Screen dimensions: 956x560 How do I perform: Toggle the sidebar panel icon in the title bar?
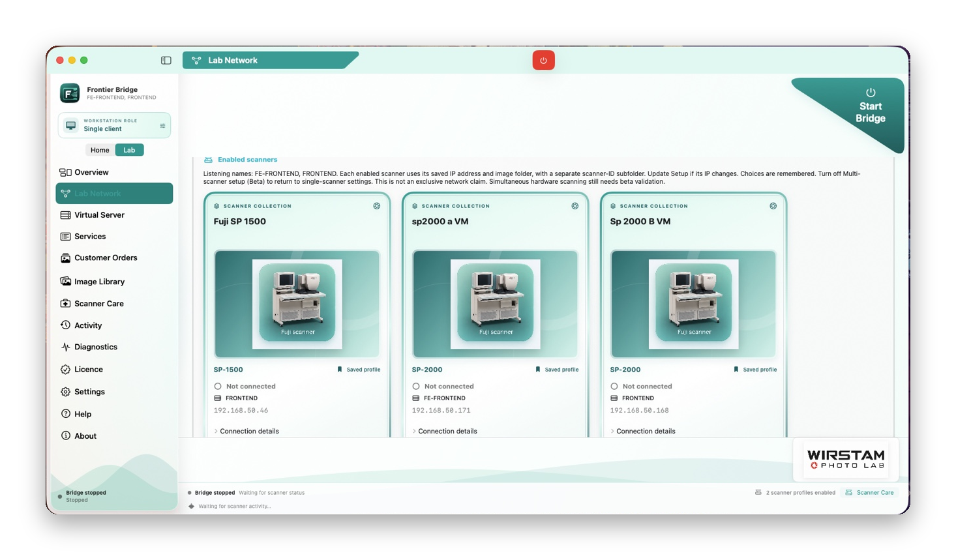(x=166, y=61)
